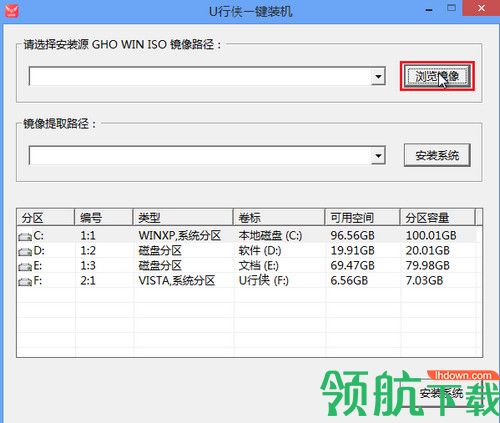Click volume label 文档 (E:)
The width and height of the screenshot is (500, 423).
259,266
